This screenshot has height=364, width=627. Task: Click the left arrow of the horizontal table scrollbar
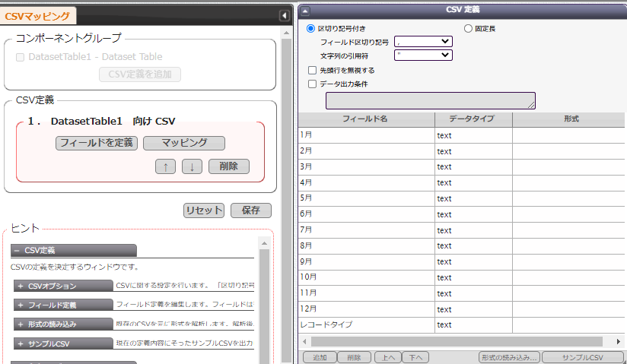point(304,342)
